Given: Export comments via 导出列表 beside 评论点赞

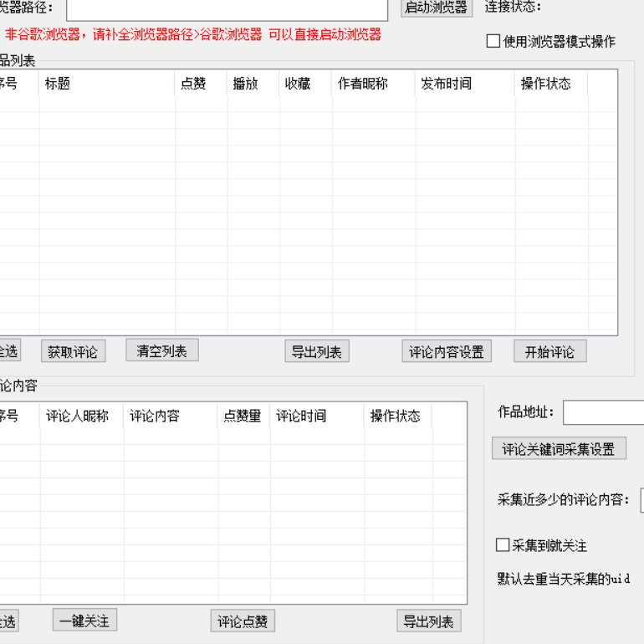Looking at the screenshot, I should [428, 621].
